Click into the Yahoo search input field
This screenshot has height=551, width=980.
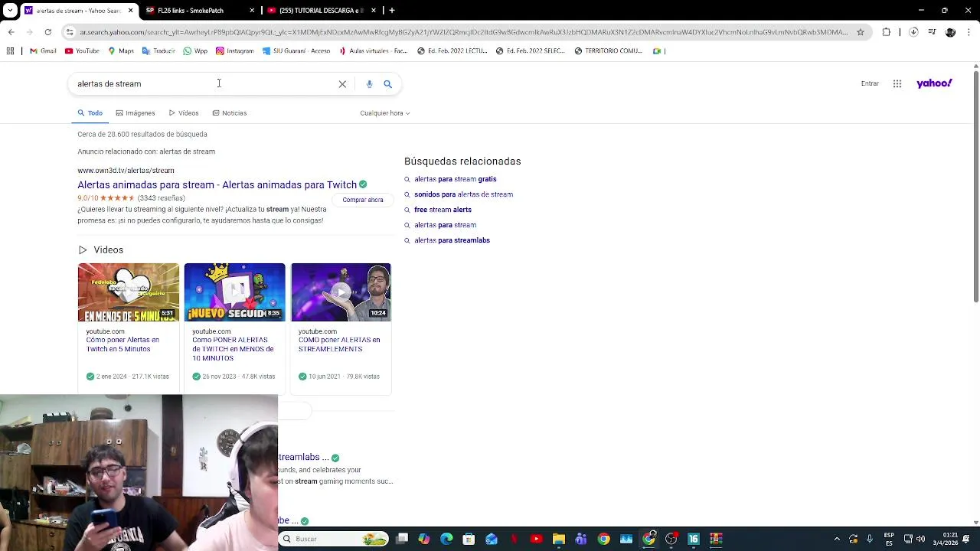(x=203, y=84)
